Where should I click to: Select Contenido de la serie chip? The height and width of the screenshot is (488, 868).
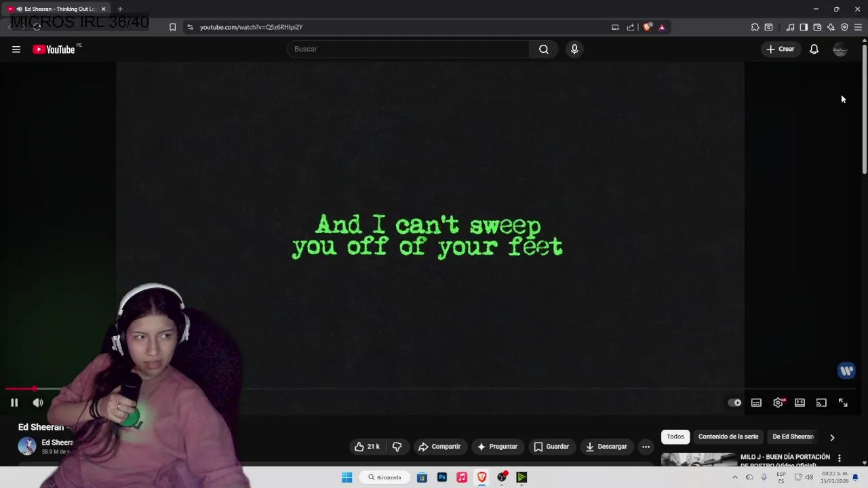click(728, 436)
